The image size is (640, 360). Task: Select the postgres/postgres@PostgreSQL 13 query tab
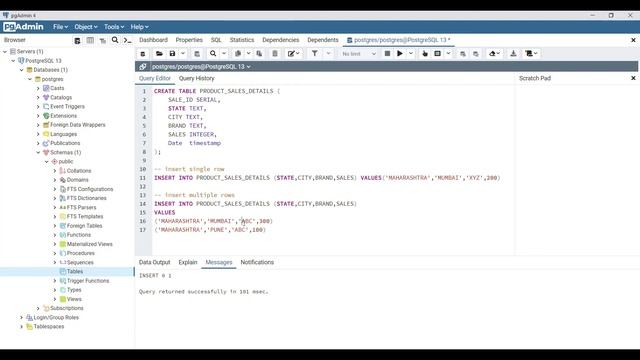(x=399, y=40)
